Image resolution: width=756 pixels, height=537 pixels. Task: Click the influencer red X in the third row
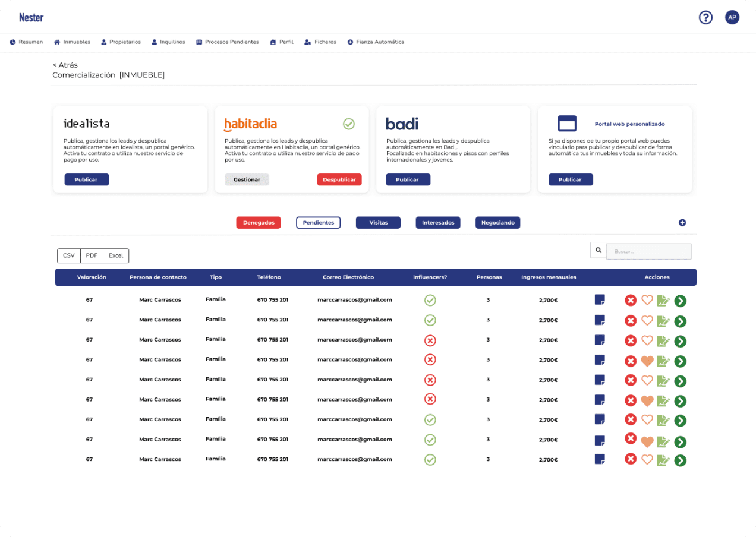click(430, 340)
